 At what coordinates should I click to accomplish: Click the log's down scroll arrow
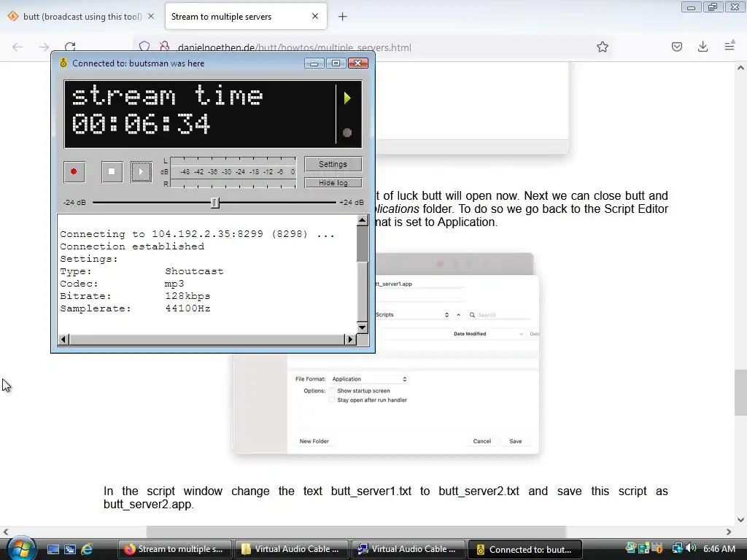[x=363, y=327]
